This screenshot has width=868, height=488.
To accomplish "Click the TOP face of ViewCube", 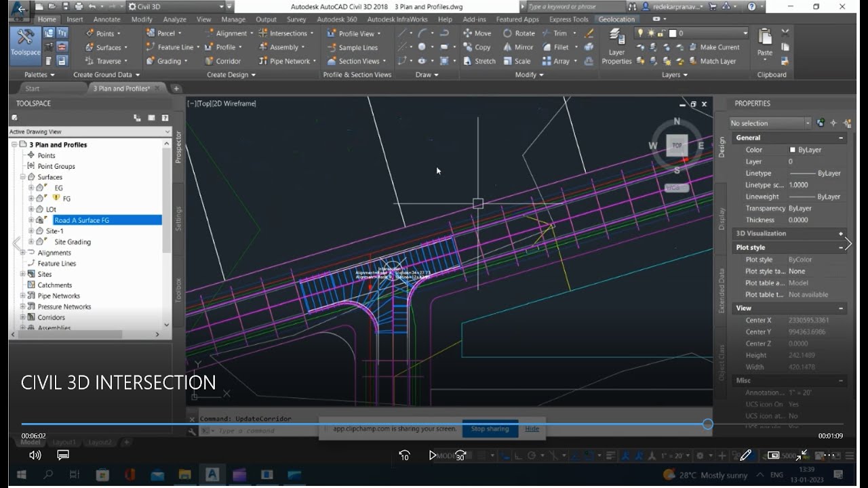I will click(677, 146).
